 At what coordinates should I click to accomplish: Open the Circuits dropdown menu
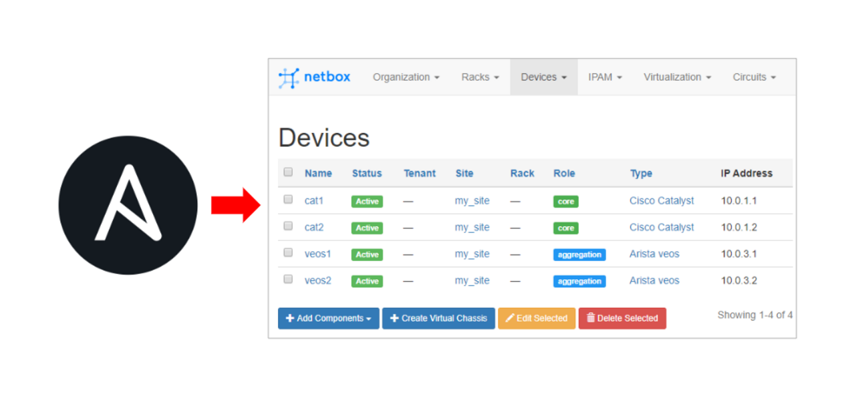pyautogui.click(x=754, y=77)
